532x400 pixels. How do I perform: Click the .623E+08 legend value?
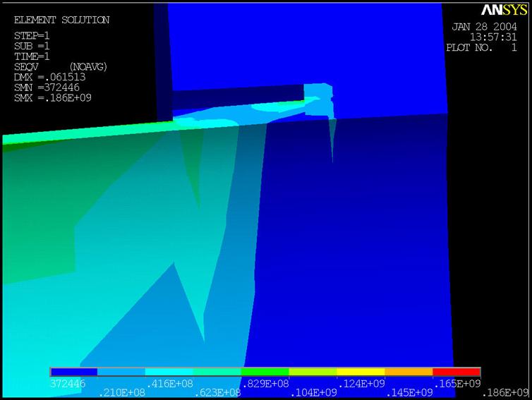(x=217, y=393)
